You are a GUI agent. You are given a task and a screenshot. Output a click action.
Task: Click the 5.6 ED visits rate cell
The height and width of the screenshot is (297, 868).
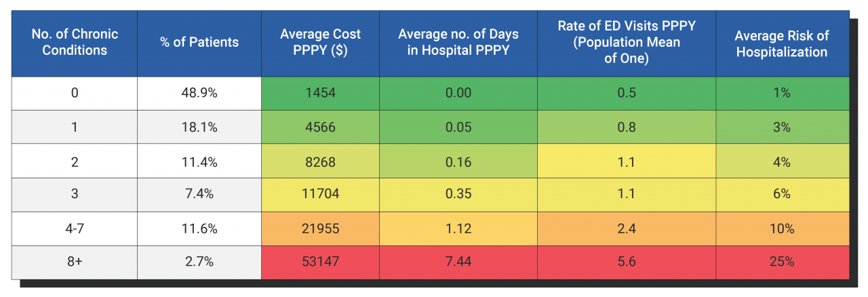627,262
